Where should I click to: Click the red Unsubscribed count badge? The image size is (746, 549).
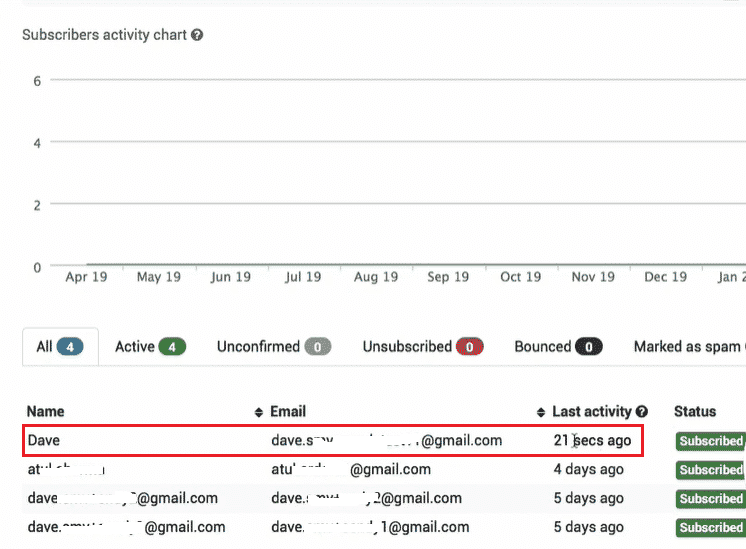(470, 347)
